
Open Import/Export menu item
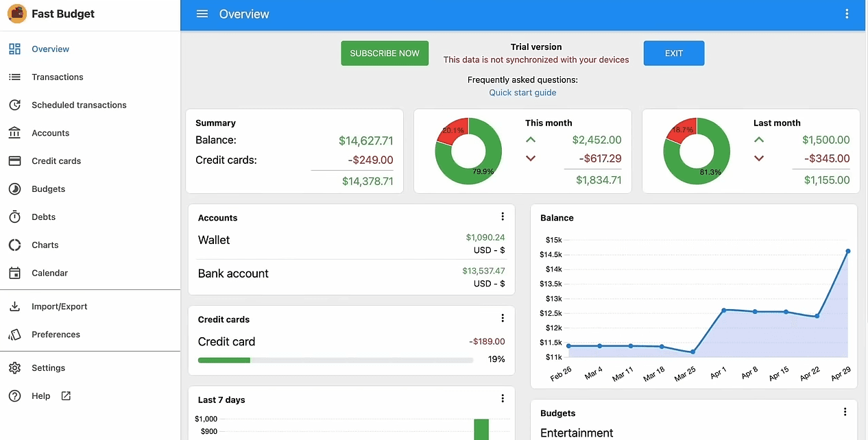coord(90,306)
